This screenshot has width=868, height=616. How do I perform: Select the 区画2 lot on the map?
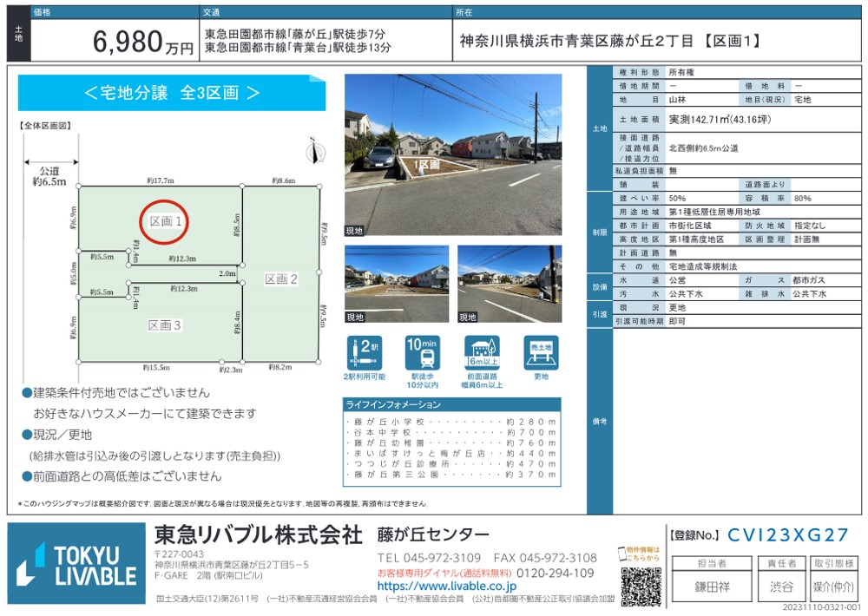tap(281, 279)
